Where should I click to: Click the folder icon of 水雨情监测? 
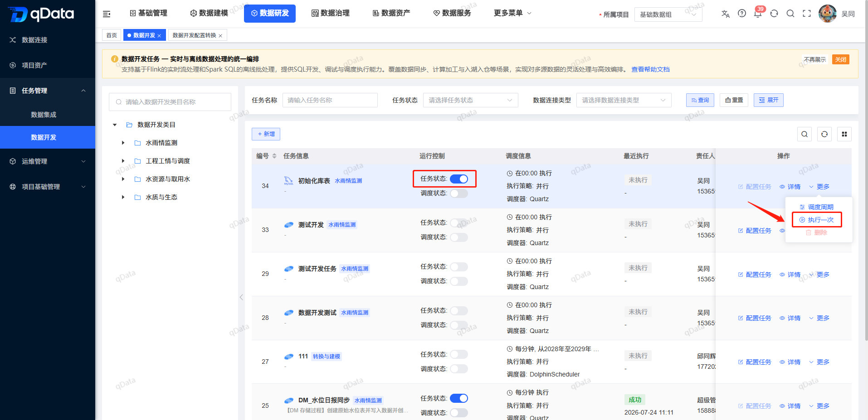(137, 143)
